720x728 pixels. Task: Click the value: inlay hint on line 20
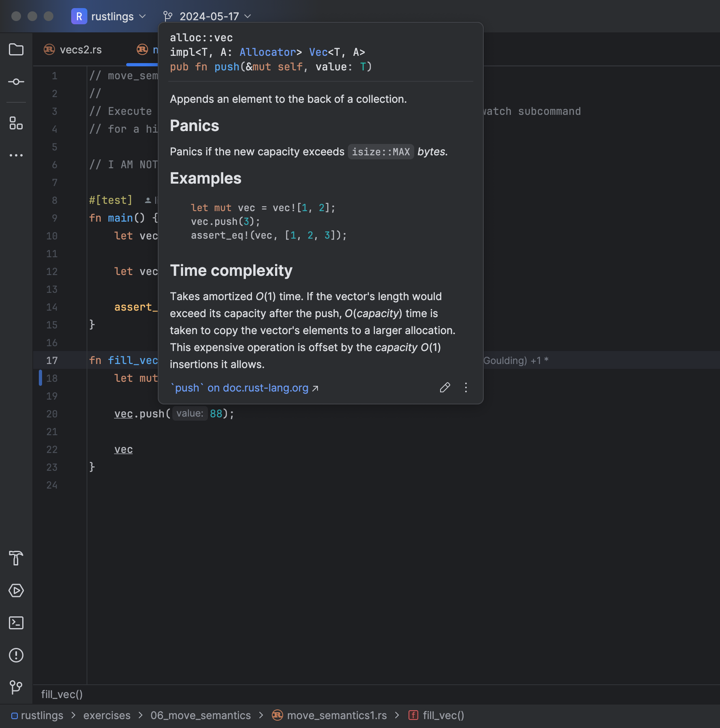click(x=190, y=413)
